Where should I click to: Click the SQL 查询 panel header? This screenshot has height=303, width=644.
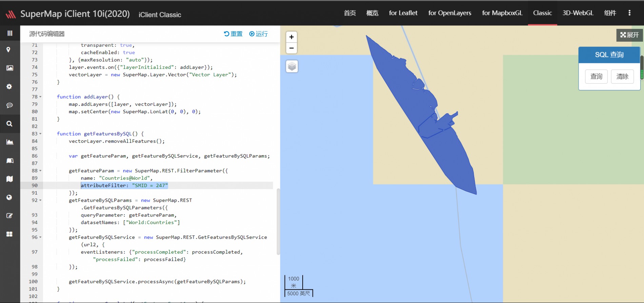[609, 55]
